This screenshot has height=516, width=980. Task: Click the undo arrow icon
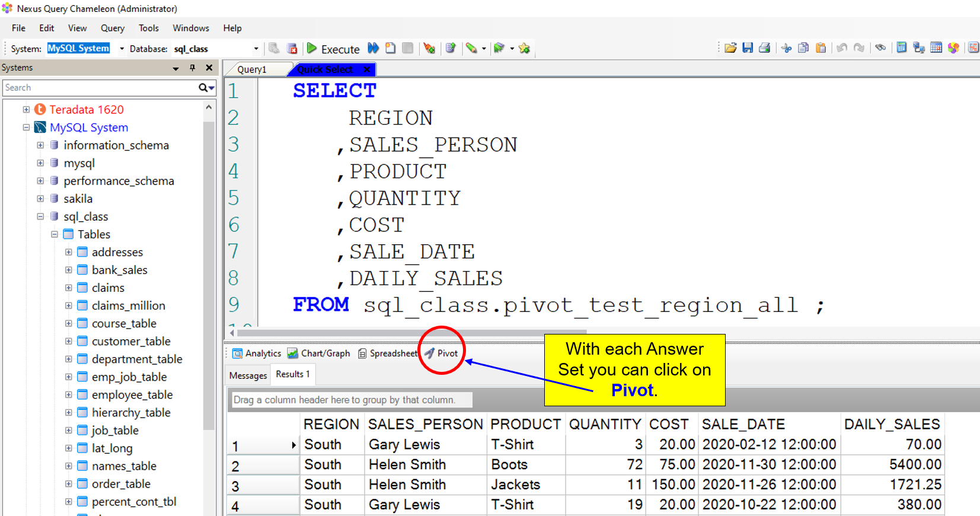[842, 48]
